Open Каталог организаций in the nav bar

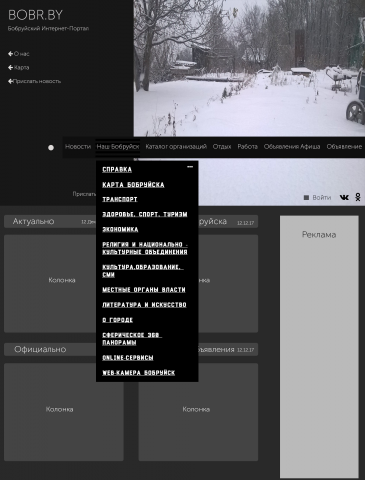click(x=176, y=147)
